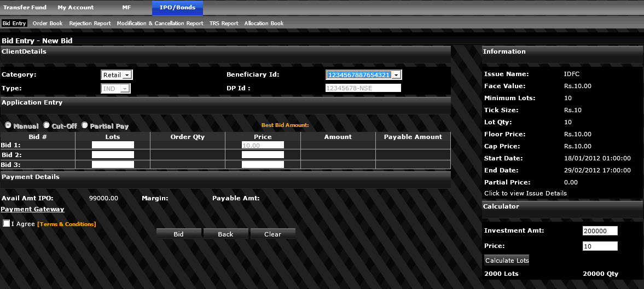
Task: Open the Type dropdown showing IND
Action: click(x=115, y=88)
